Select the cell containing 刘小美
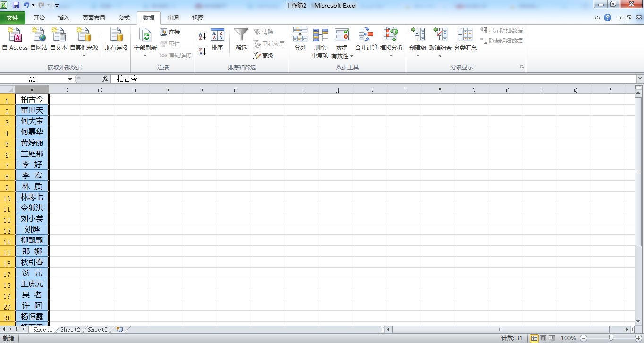This screenshot has width=644, height=343. [x=32, y=218]
